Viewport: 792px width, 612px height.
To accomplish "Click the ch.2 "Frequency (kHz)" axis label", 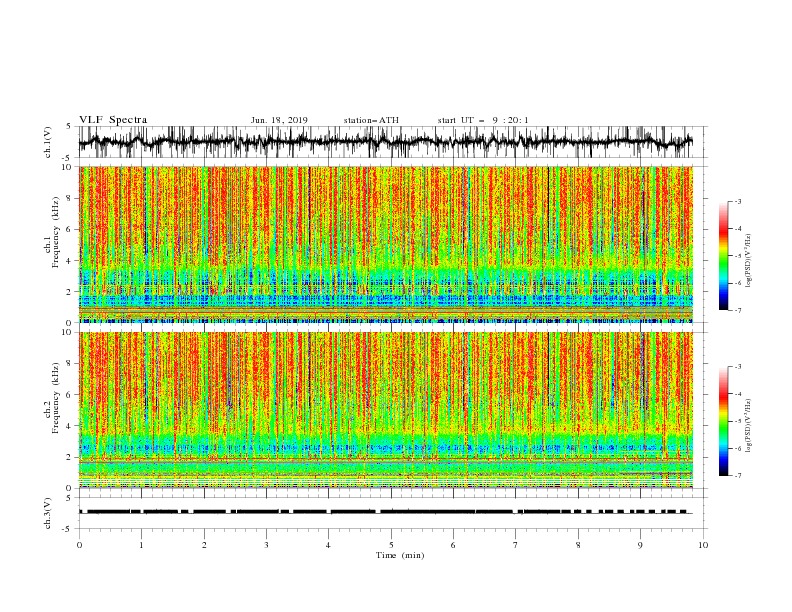I will [x=56, y=398].
